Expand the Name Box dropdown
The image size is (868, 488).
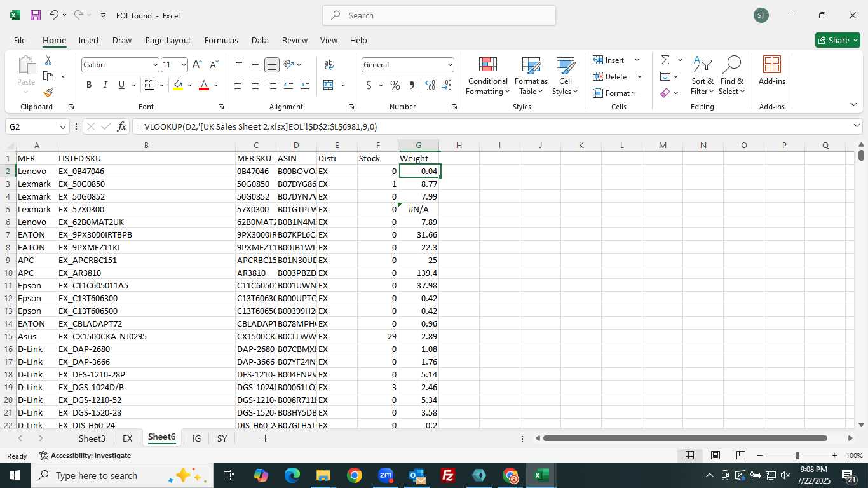click(x=62, y=126)
